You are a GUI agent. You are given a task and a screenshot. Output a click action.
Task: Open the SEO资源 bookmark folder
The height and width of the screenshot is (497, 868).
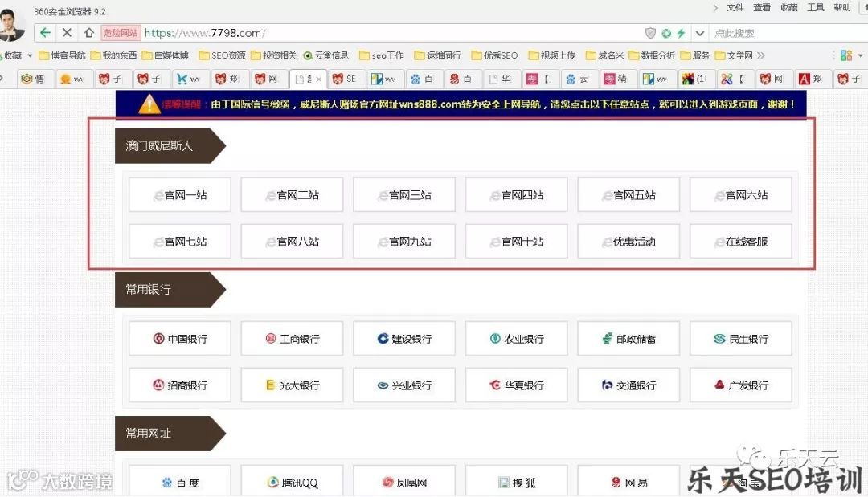222,55
